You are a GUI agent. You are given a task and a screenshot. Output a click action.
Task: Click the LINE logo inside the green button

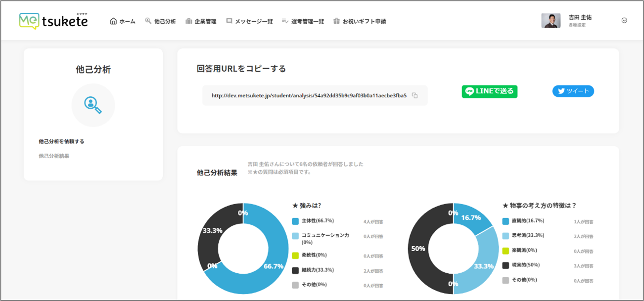469,91
